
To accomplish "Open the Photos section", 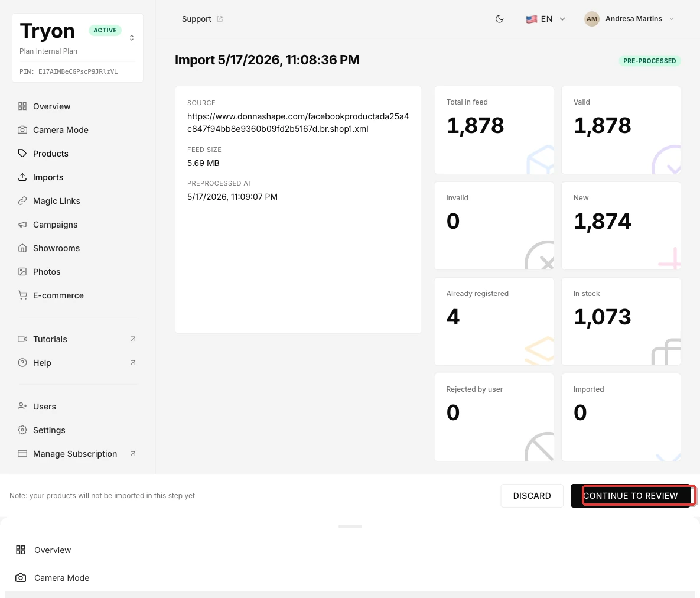I will coord(47,272).
